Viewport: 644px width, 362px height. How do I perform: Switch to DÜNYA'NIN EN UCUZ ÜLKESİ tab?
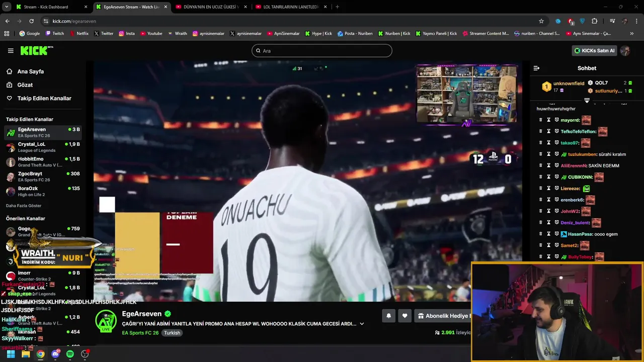coord(210,7)
